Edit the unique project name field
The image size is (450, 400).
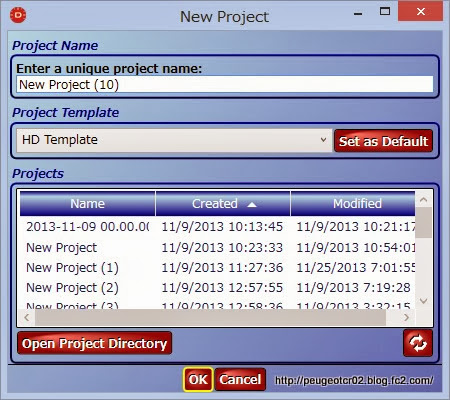click(x=225, y=85)
